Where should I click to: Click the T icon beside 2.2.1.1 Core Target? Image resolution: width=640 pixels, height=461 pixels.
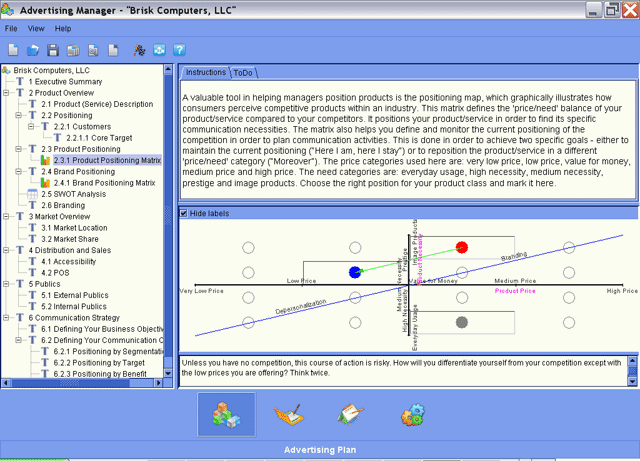58,138
